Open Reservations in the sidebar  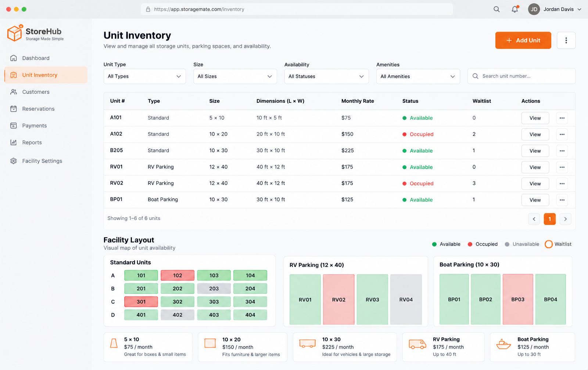(46, 109)
